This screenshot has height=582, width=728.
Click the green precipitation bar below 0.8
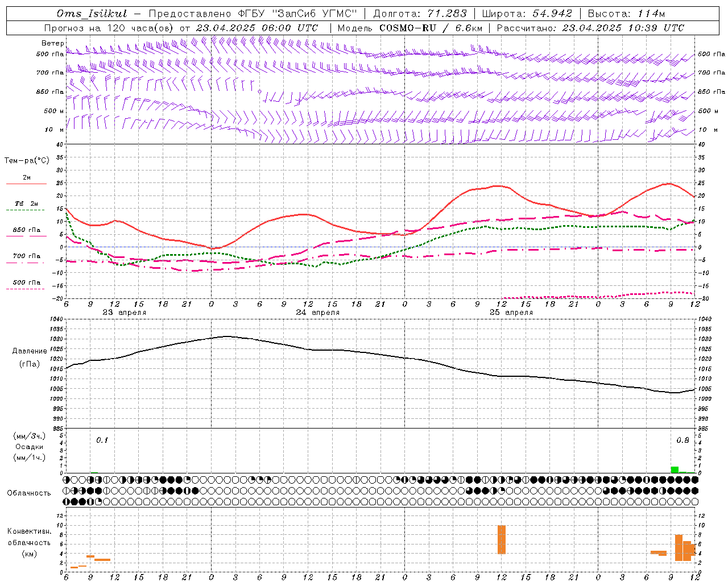pyautogui.click(x=675, y=469)
